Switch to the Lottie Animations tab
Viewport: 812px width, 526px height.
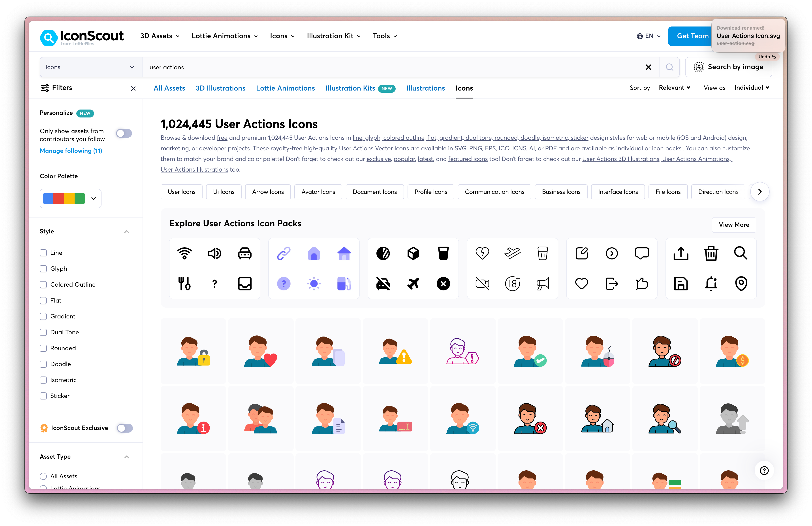[x=285, y=88]
